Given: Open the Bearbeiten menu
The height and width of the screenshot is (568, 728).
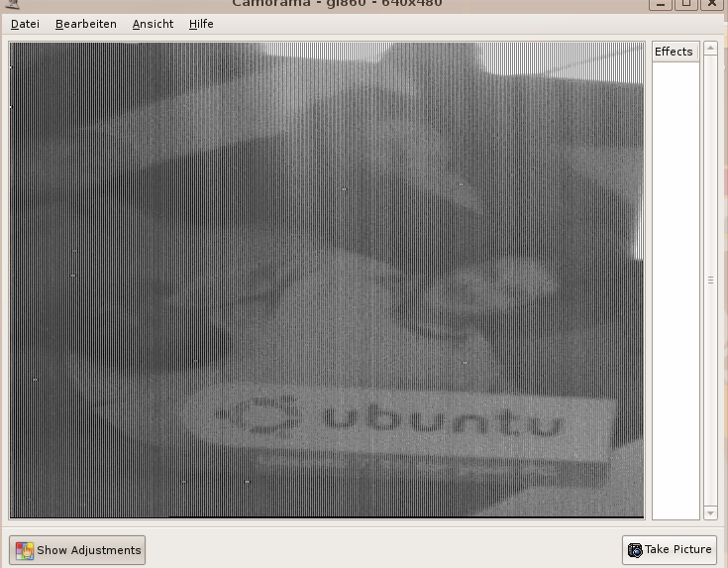Looking at the screenshot, I should click(x=85, y=24).
